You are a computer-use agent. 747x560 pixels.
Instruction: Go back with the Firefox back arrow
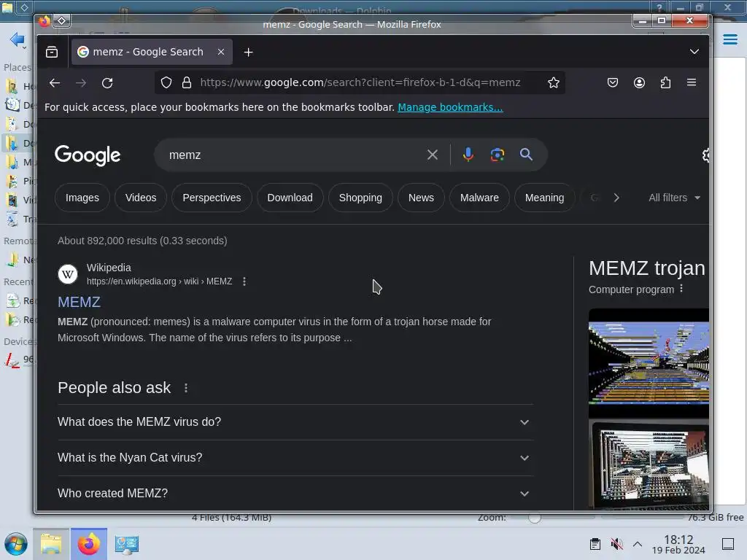(x=55, y=83)
